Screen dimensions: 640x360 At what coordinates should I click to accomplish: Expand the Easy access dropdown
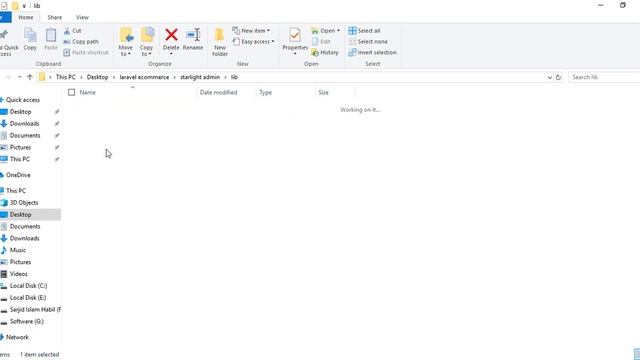(x=273, y=42)
